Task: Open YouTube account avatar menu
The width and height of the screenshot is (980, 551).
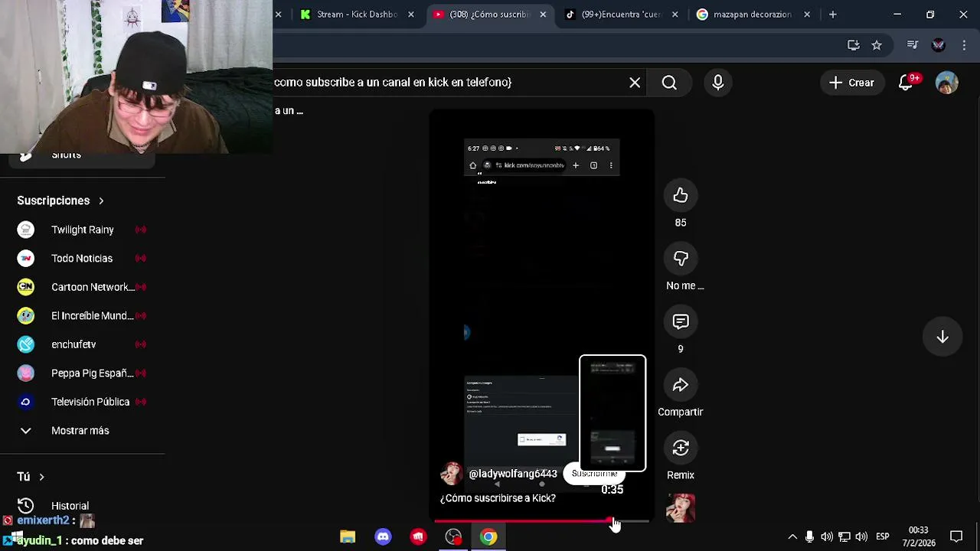Action: (947, 83)
